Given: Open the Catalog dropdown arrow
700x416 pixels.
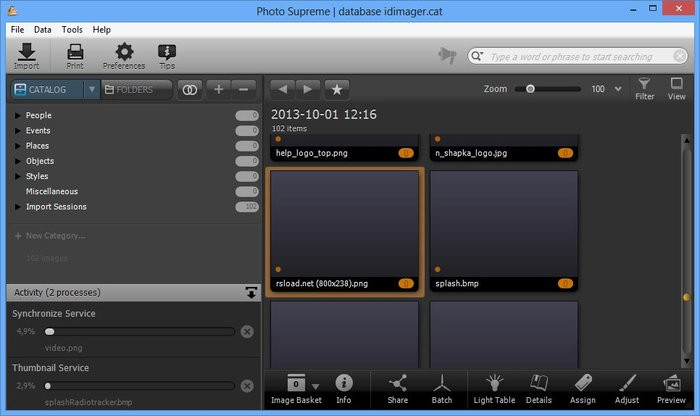Looking at the screenshot, I should pos(92,90).
